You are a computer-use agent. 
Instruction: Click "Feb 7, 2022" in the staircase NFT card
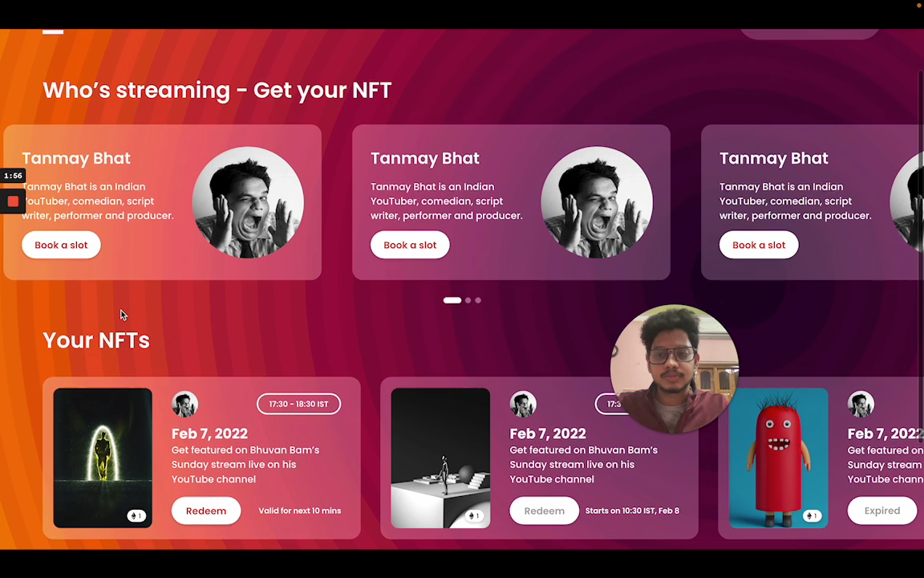click(548, 433)
